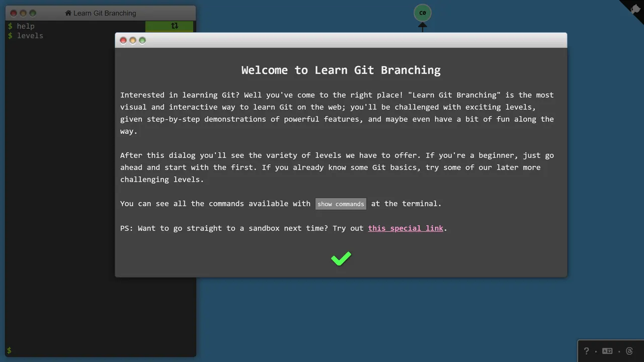Select the C0 commit node
The height and width of the screenshot is (362, 644).
click(423, 13)
